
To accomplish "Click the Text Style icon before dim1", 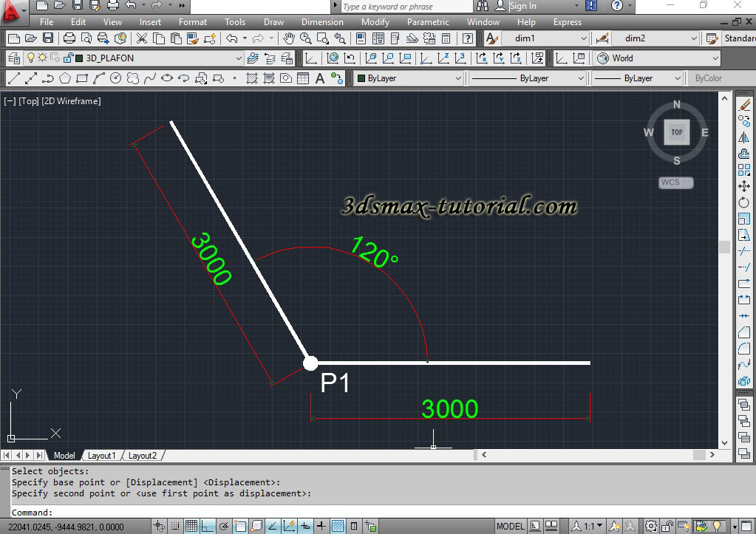I will point(491,38).
